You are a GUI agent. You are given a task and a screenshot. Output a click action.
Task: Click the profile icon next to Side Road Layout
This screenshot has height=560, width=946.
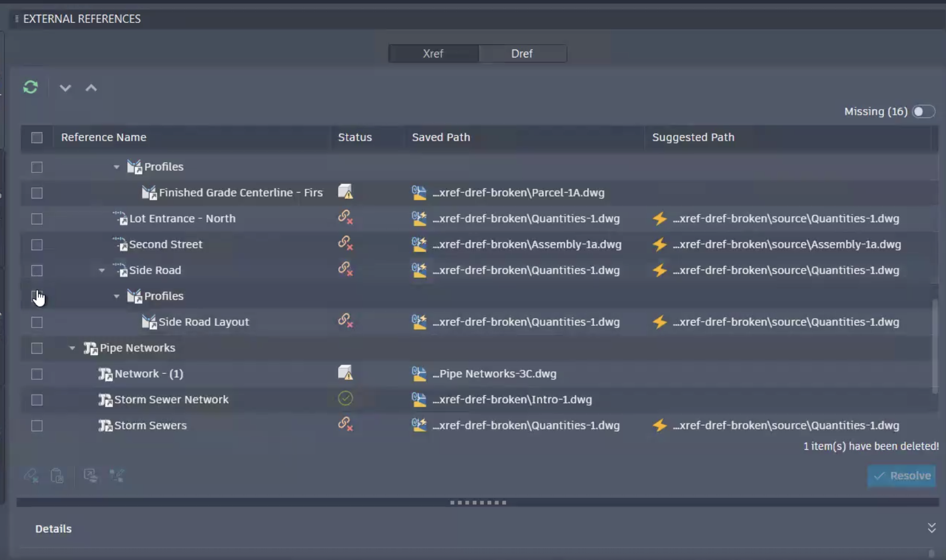click(x=149, y=321)
